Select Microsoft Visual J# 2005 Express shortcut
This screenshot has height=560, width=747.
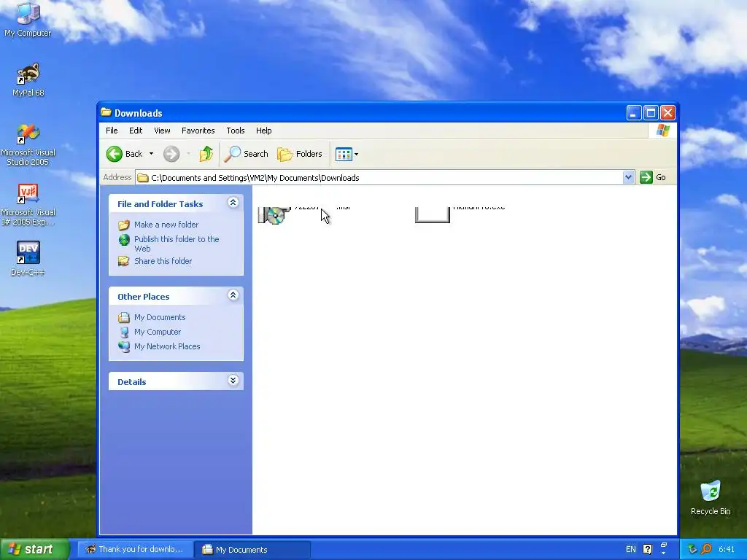point(28,205)
